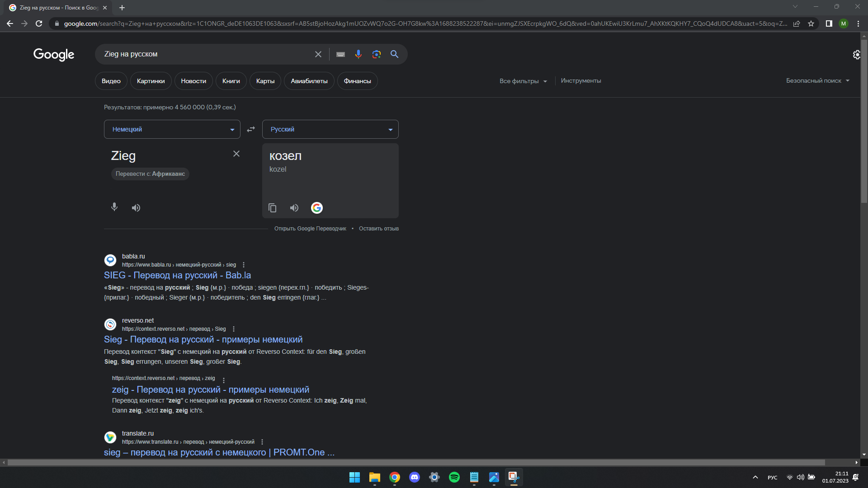The image size is (868, 488).
Task: Click the magnifier search icon
Action: (x=395, y=54)
